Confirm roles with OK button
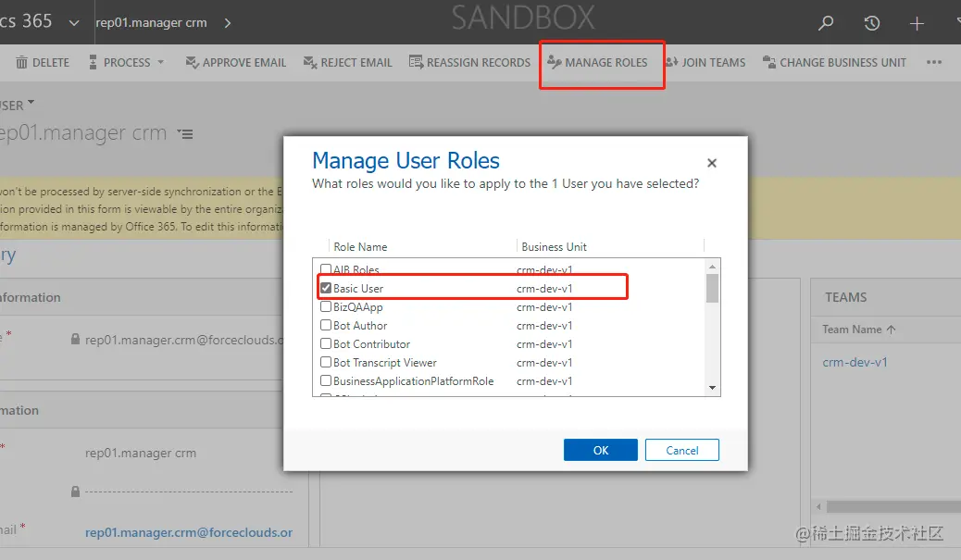 [601, 451]
